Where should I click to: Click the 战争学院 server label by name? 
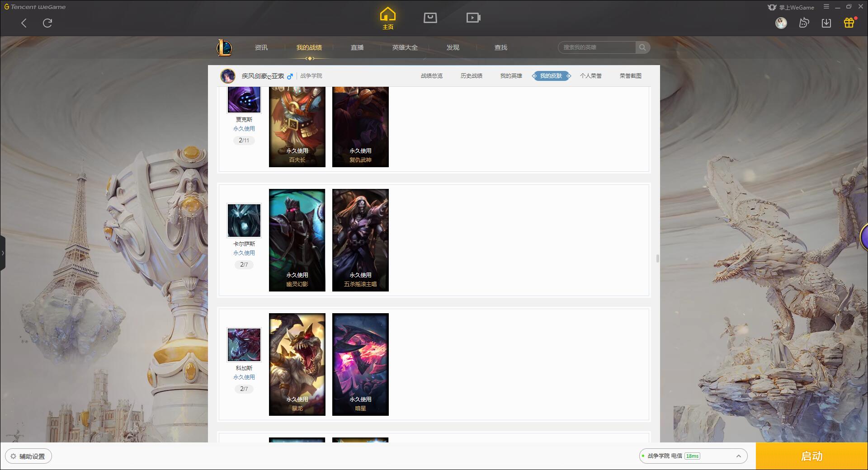311,76
